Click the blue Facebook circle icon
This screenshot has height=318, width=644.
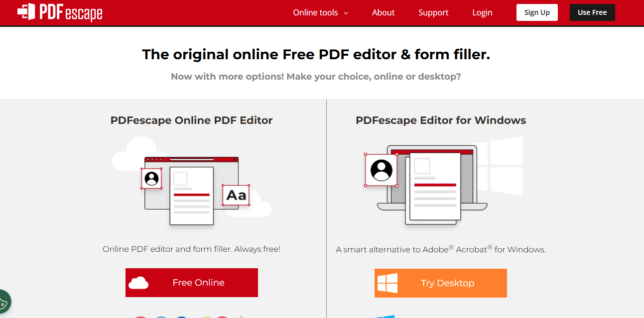182,317
